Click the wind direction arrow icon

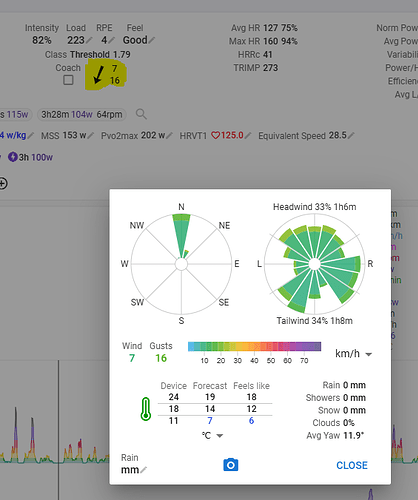(x=98, y=75)
